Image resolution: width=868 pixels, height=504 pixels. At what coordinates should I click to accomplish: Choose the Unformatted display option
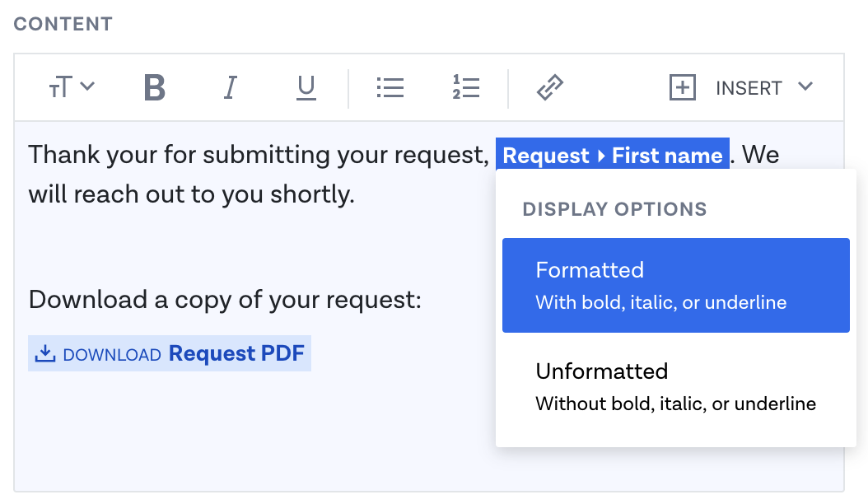[675, 386]
